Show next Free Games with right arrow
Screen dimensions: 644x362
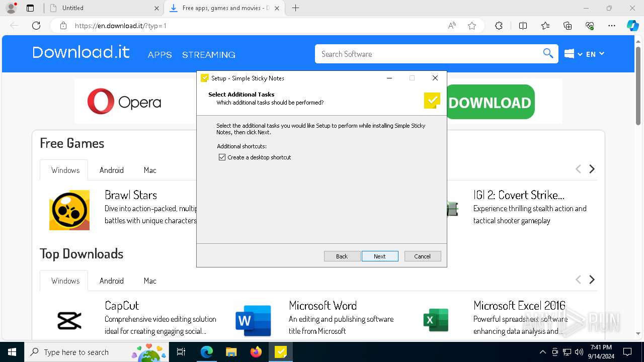pos(592,169)
